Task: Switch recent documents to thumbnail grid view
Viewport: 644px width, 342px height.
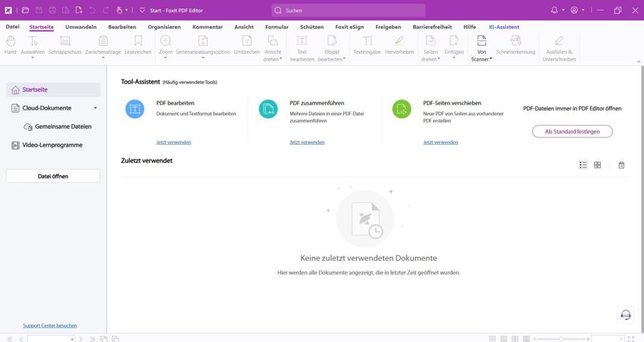Action: pos(598,165)
